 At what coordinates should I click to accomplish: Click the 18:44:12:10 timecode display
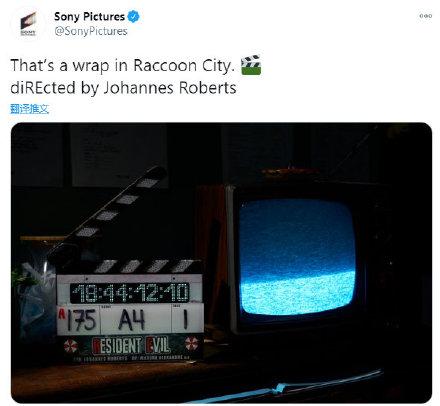click(130, 293)
